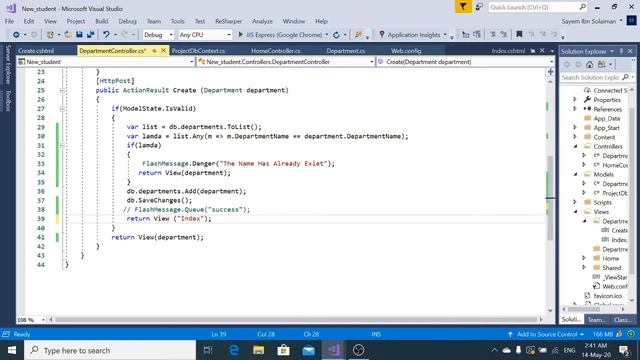Screen dimensions: 640x360
Task: Collapse the Create method outlining toggle
Action: [62, 90]
